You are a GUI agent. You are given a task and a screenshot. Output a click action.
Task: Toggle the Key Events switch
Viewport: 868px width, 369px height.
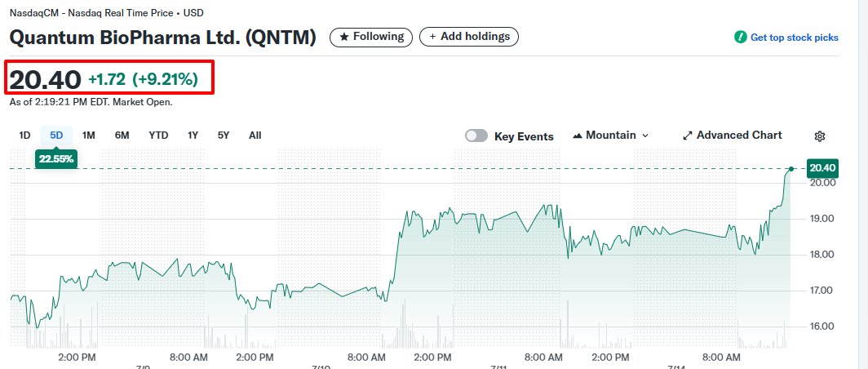[x=476, y=136]
